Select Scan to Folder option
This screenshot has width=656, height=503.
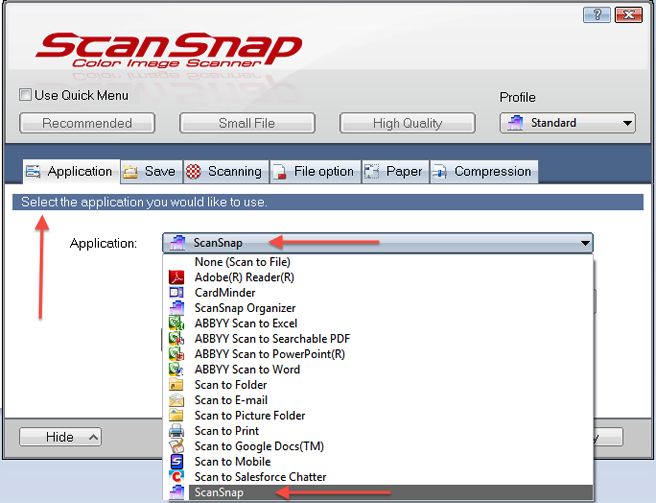tap(378, 385)
